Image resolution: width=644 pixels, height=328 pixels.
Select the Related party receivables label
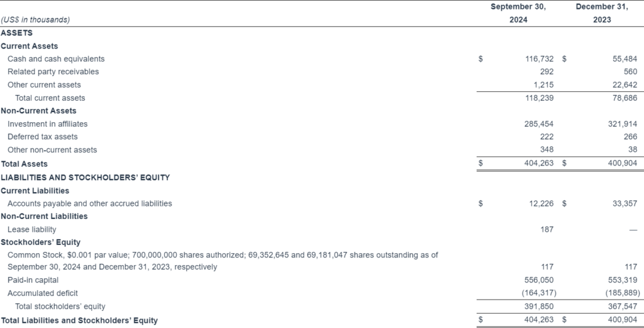pos(53,72)
